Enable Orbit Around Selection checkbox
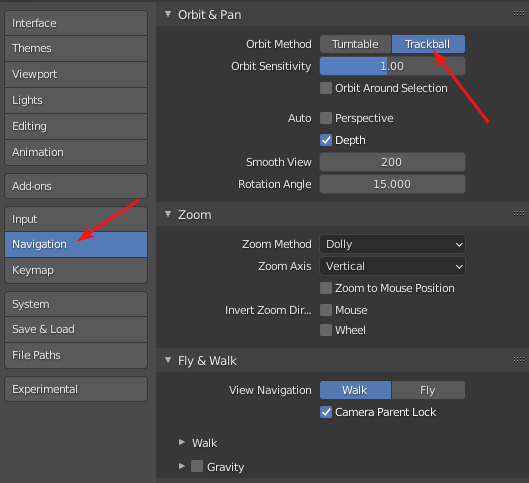Screen dimensions: 529x483 (326, 88)
